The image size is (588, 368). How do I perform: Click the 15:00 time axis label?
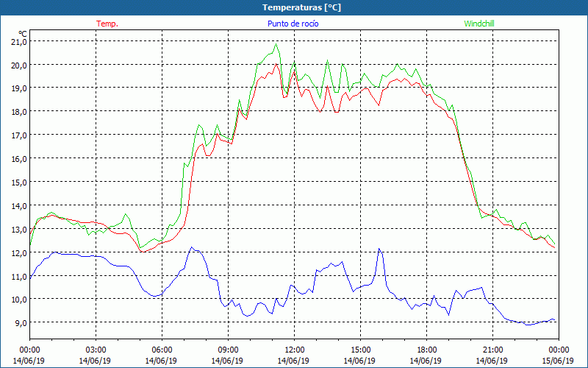click(360, 350)
